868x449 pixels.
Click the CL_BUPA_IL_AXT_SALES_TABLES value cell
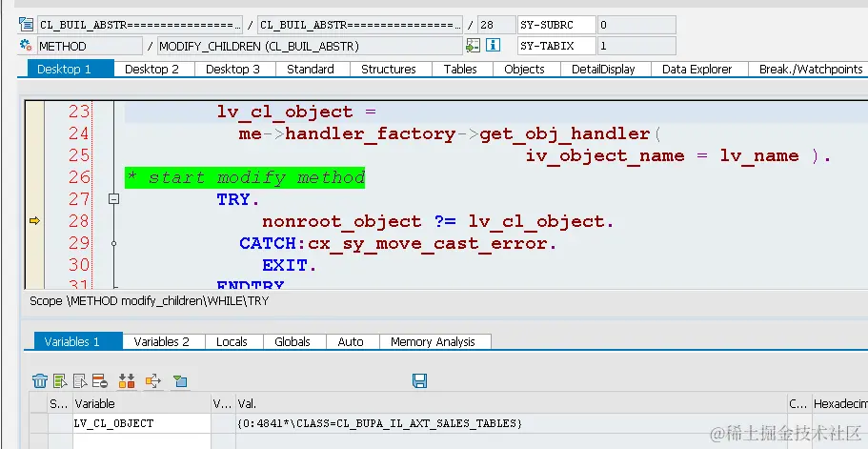tap(512, 423)
